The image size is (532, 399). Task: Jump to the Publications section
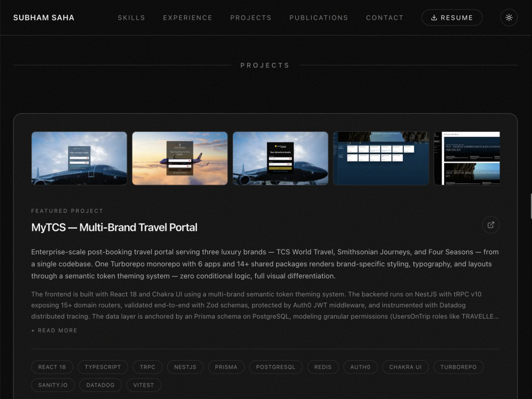point(319,18)
